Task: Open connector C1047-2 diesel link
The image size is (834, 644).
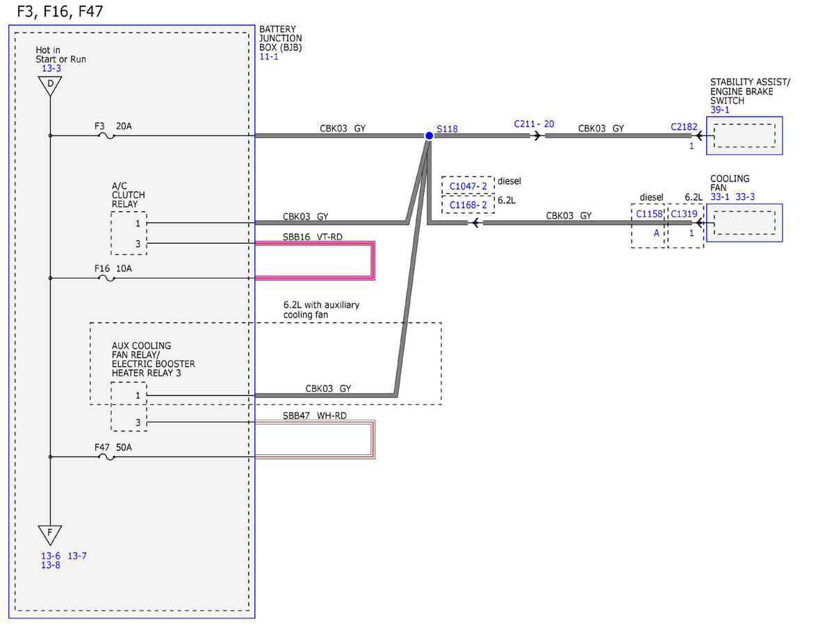Action: click(468, 186)
